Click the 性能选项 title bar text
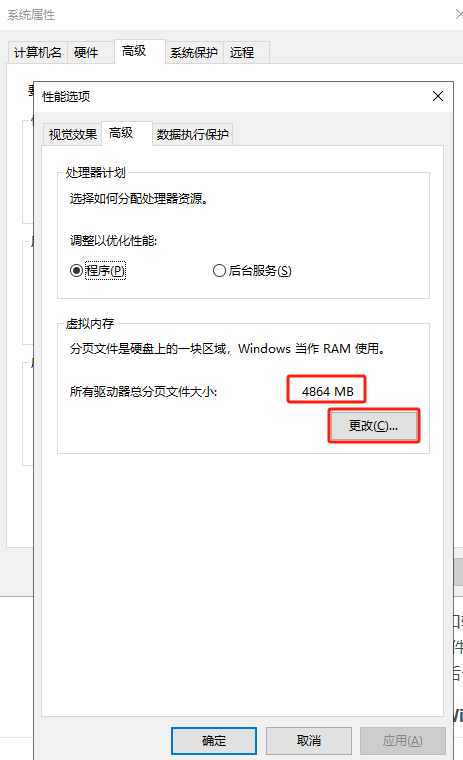Screen dimensions: 463x760 (x=66, y=96)
